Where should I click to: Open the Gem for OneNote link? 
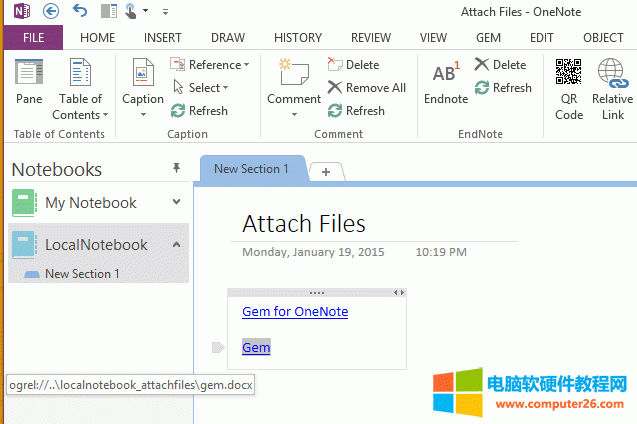pyautogui.click(x=295, y=312)
